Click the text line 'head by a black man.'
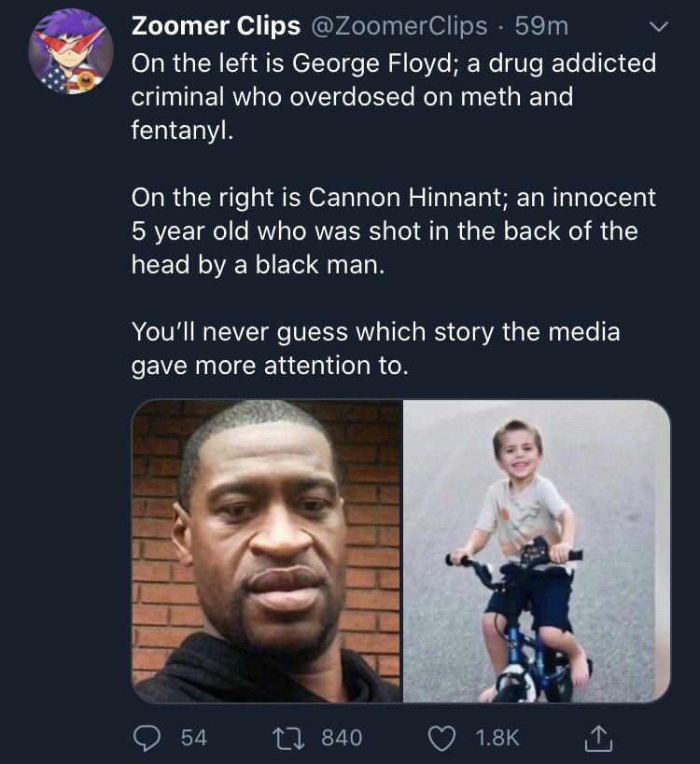700x764 pixels. pyautogui.click(x=257, y=264)
